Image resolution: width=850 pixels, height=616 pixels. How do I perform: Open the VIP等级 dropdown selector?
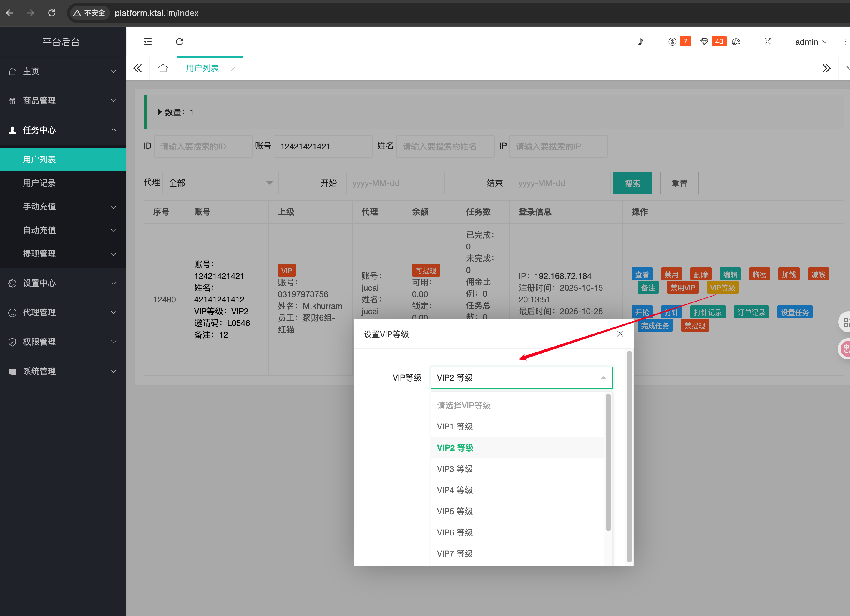pyautogui.click(x=521, y=377)
